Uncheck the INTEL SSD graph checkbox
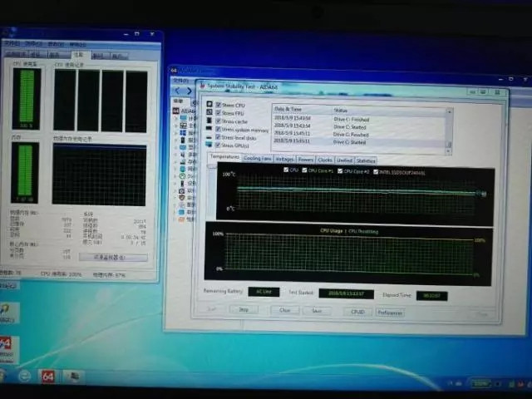 click(x=376, y=172)
